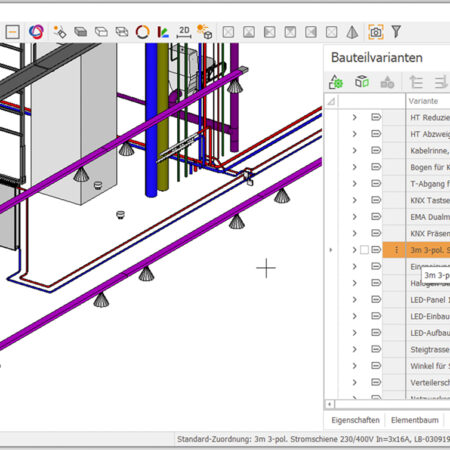Select the KNX Tastse variant text
The width and height of the screenshot is (450, 450).
pos(430,200)
